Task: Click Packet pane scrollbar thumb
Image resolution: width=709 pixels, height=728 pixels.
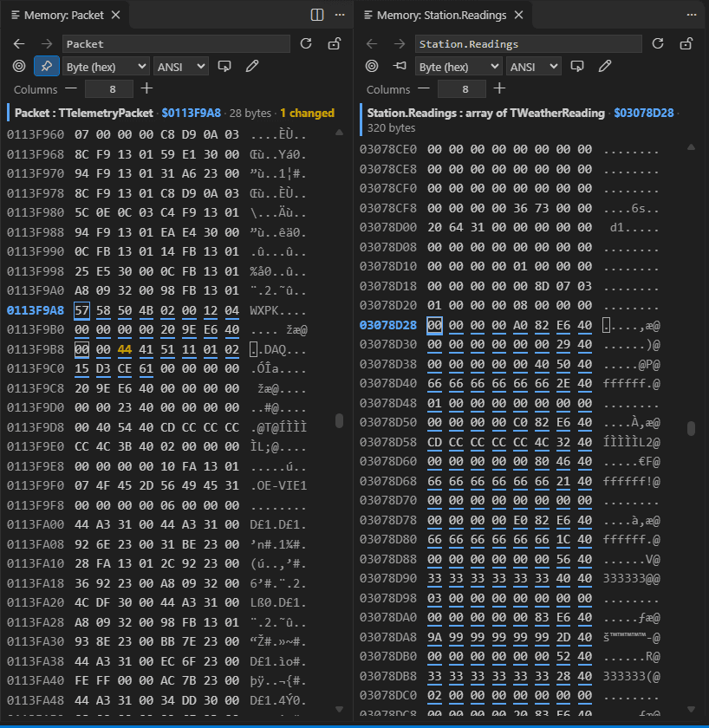Action: pos(340,420)
